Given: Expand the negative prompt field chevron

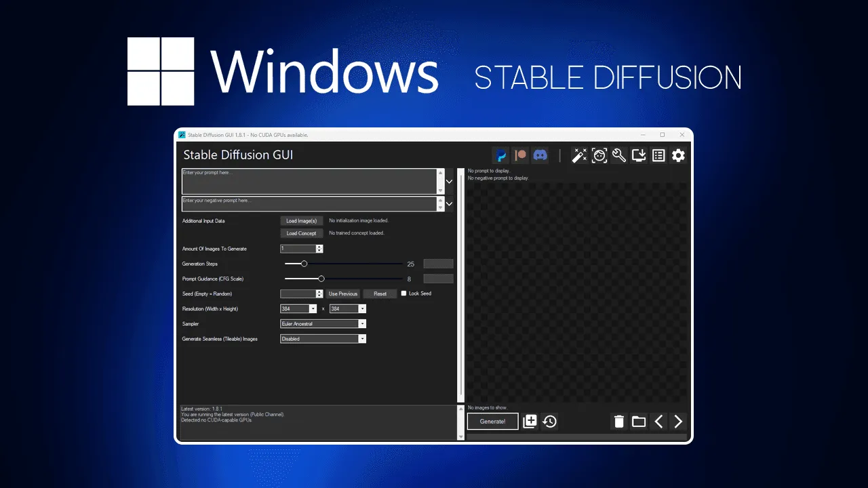Looking at the screenshot, I should click(449, 203).
